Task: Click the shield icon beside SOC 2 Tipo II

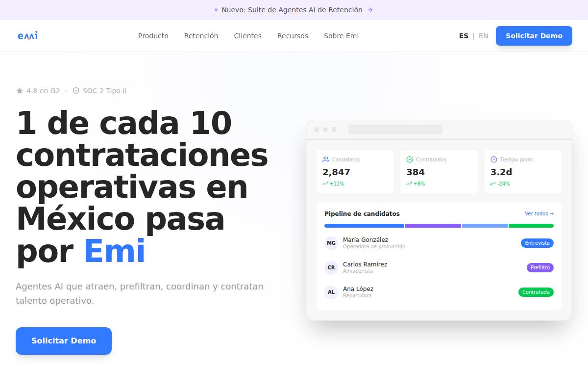Action: click(76, 91)
